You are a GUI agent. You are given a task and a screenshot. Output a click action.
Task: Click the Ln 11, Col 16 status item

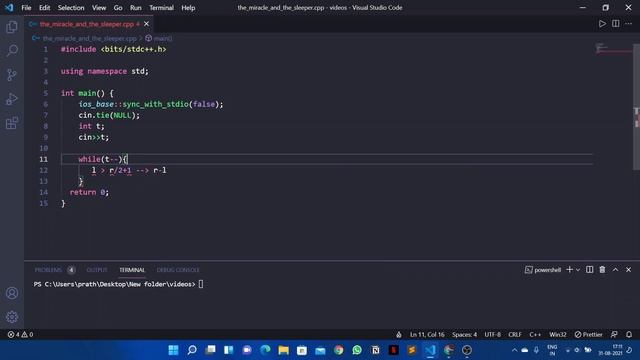pyautogui.click(x=427, y=334)
